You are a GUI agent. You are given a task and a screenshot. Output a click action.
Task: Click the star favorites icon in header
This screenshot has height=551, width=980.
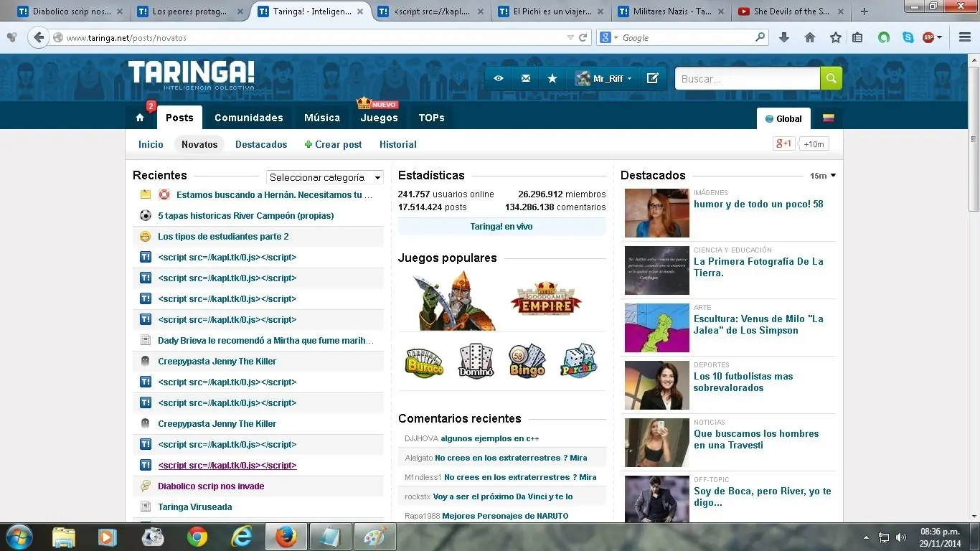552,78
